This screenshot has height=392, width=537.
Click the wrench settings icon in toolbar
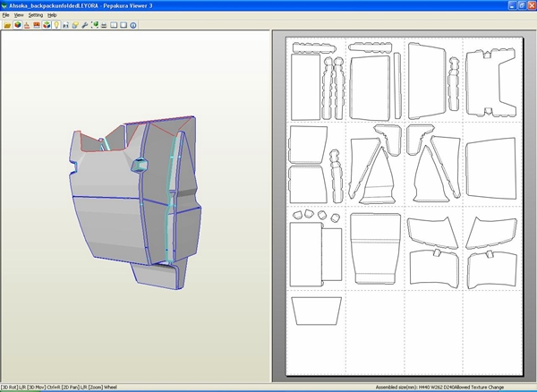coord(84,25)
